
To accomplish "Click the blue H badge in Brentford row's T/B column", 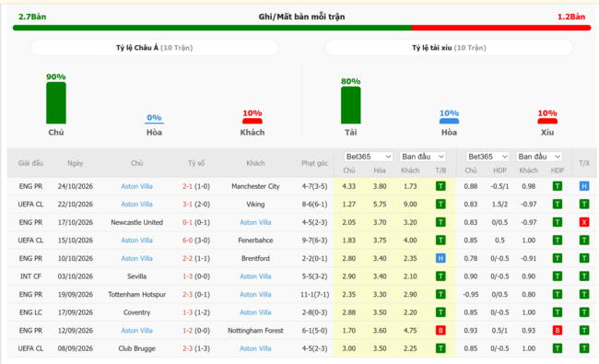I will (x=440, y=258).
